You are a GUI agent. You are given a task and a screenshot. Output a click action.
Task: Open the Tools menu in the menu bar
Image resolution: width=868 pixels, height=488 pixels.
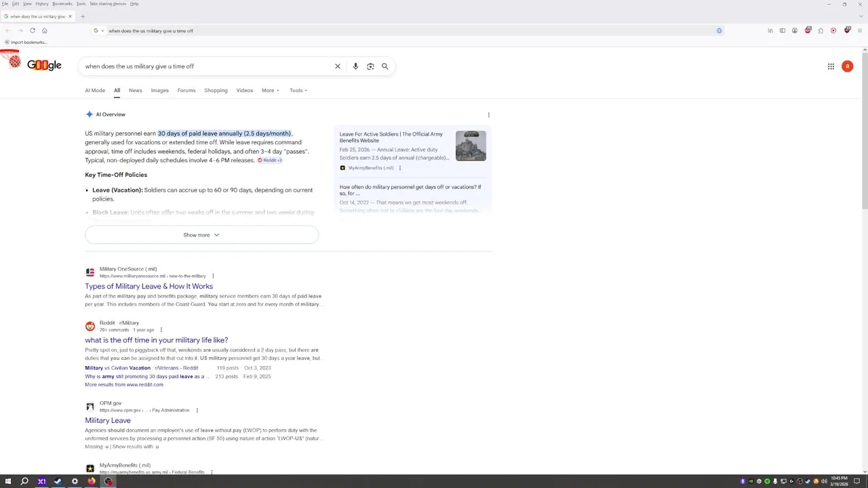point(81,4)
